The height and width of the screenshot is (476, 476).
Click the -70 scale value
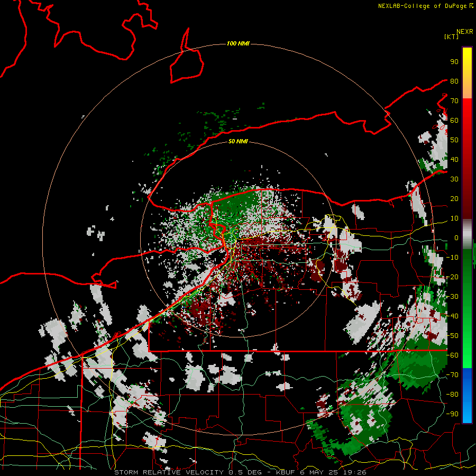click(452, 375)
